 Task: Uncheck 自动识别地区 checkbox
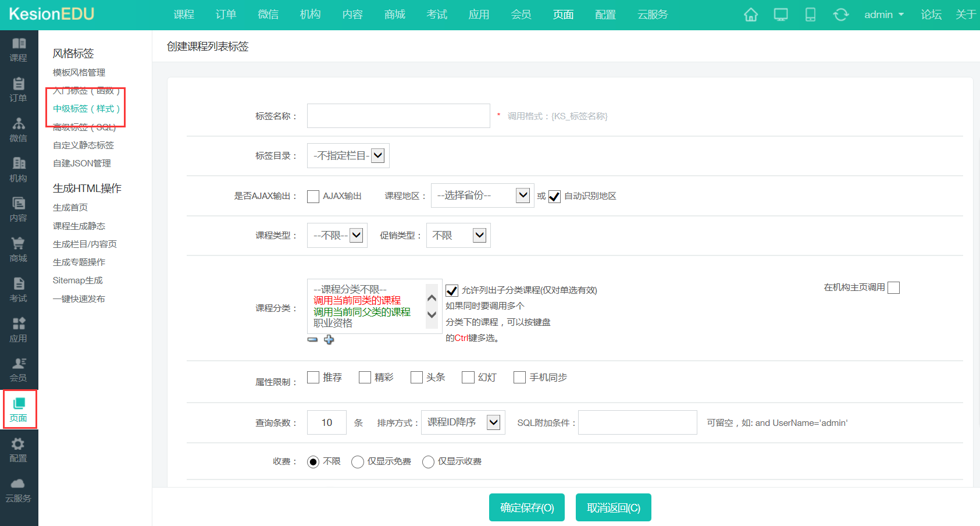point(554,197)
